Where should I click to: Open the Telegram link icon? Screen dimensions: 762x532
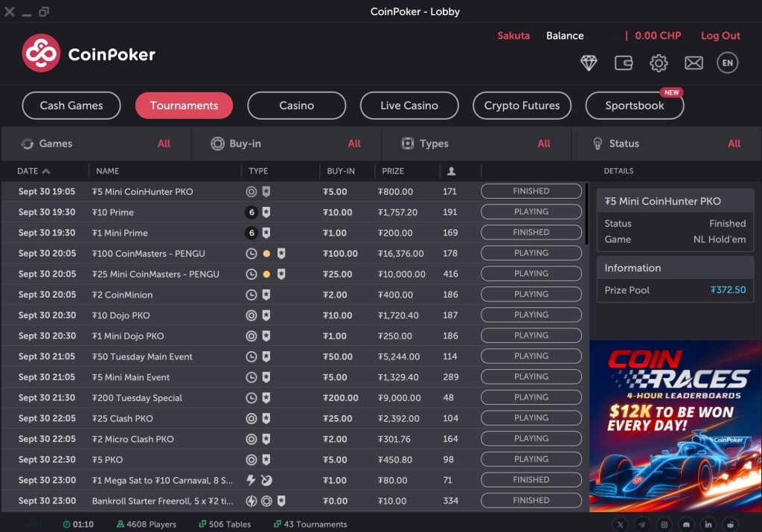click(x=642, y=525)
